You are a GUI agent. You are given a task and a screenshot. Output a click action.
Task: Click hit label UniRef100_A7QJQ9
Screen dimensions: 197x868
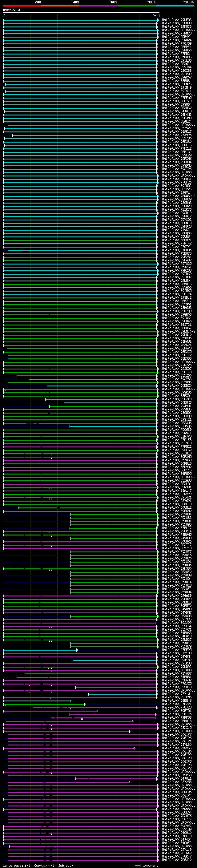tap(177, 43)
